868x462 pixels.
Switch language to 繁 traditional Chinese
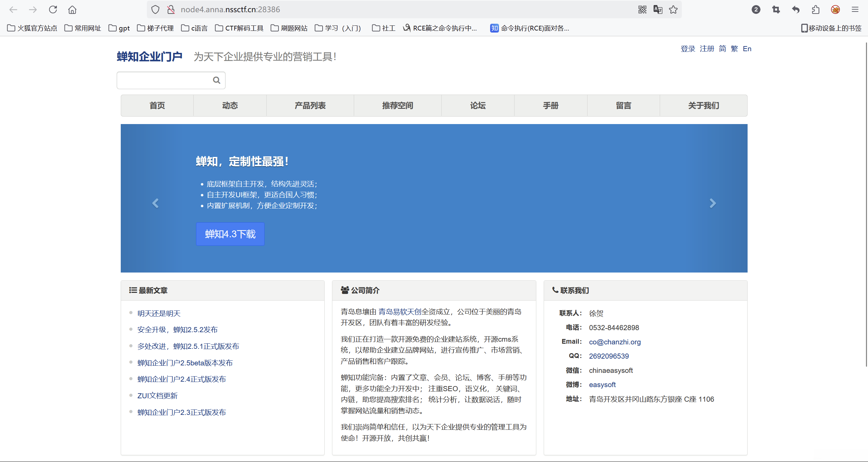(x=734, y=49)
